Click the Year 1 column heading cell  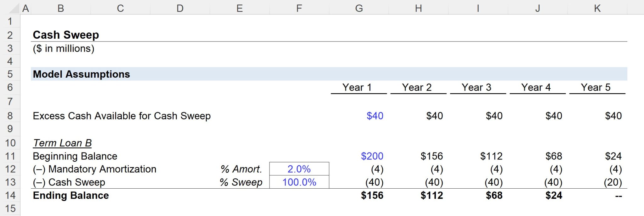(x=358, y=88)
